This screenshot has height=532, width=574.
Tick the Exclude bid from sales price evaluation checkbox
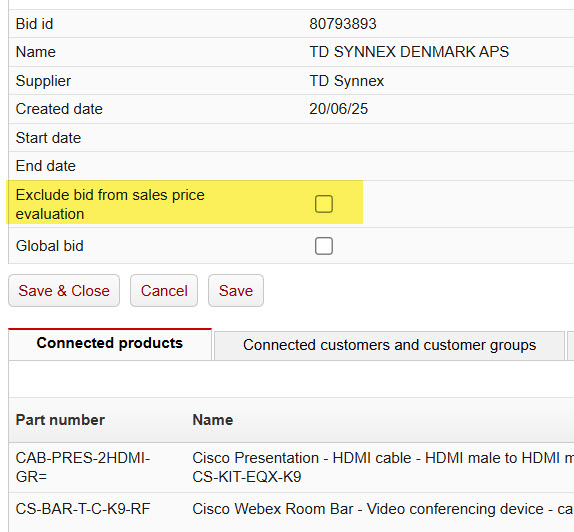click(324, 204)
